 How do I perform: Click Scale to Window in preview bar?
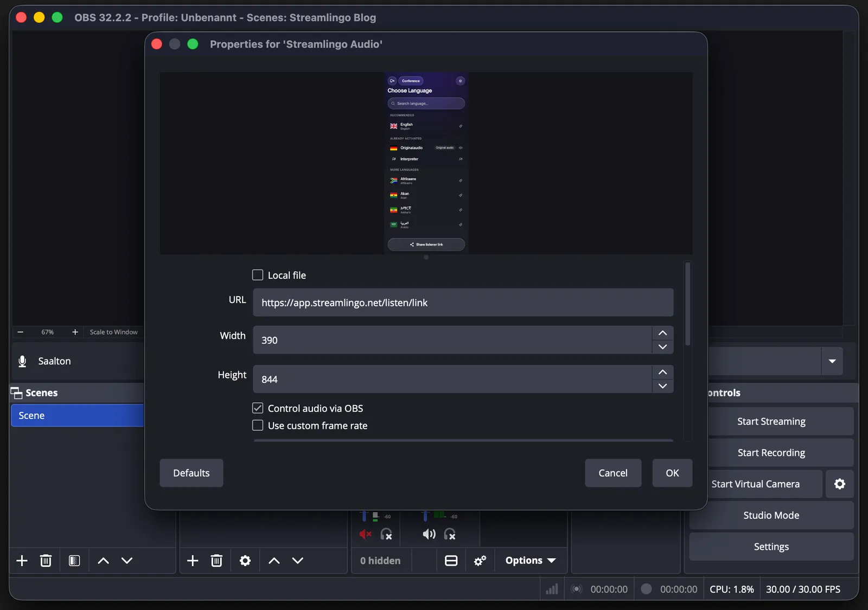pos(113,332)
